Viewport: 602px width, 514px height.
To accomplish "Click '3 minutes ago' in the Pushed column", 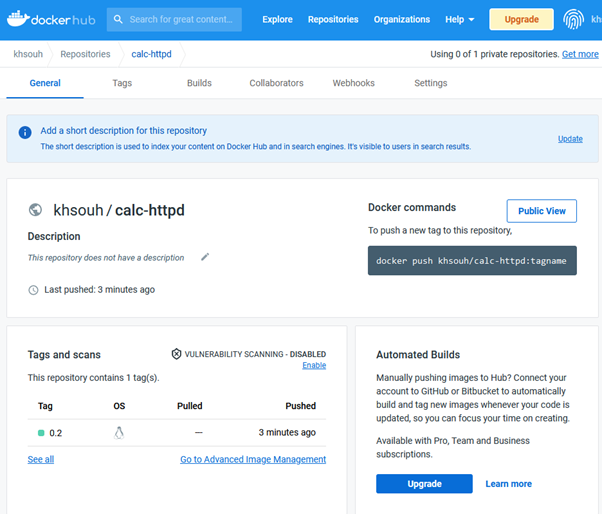I will click(287, 432).
